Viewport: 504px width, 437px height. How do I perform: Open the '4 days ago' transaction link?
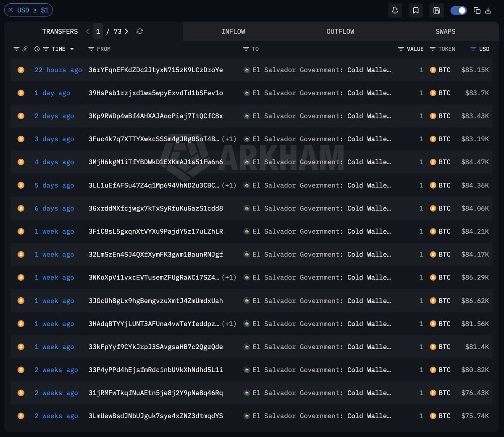point(54,162)
